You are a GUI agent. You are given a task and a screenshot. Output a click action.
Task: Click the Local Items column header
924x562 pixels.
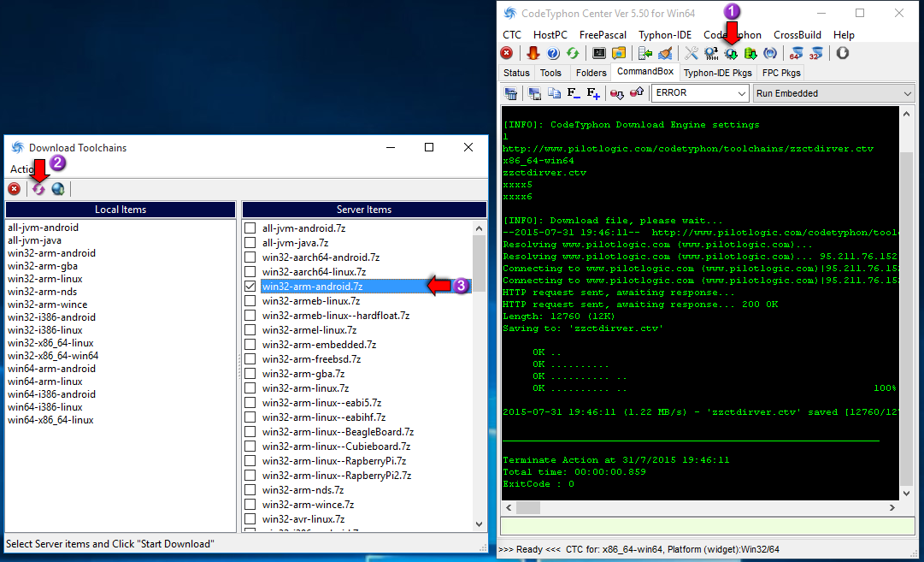tap(121, 210)
